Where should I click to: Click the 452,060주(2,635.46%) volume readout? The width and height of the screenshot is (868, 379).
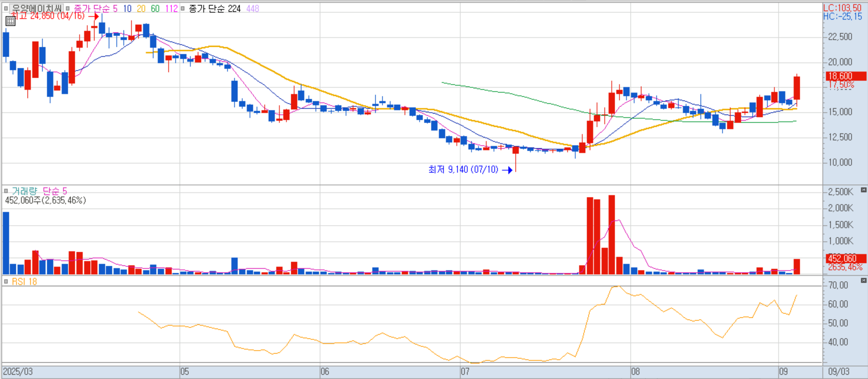coord(45,200)
